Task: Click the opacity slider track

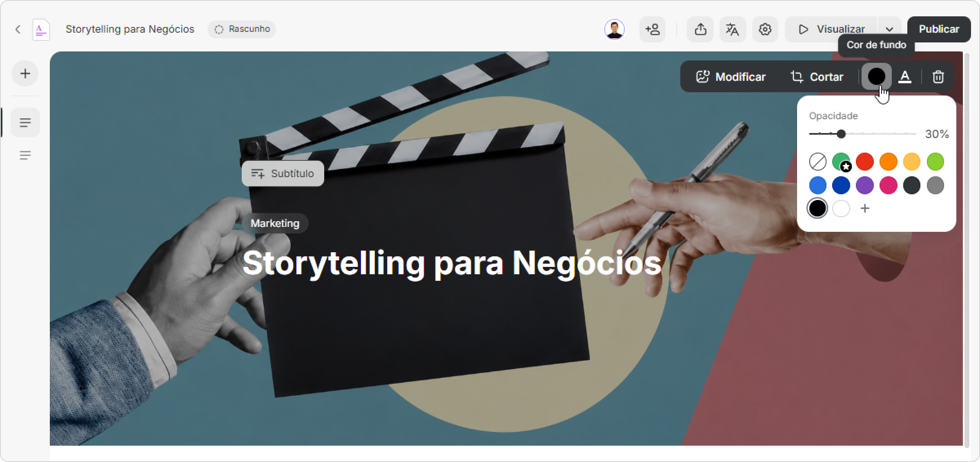Action: coord(862,134)
